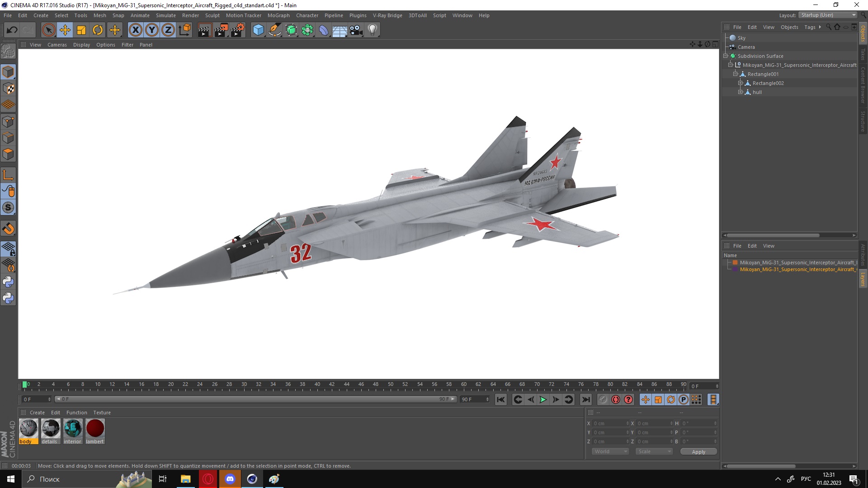Click the 90 F end frame field
Screen dimensions: 868x488
(475, 399)
